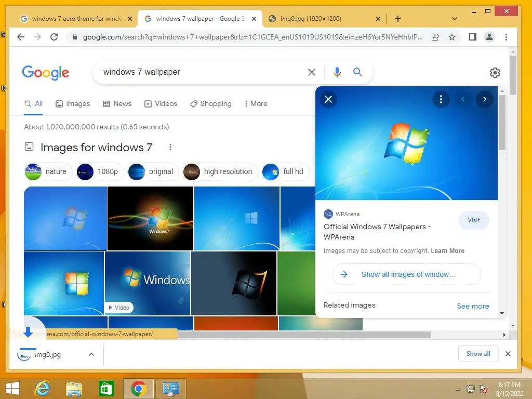Open options beside Images for windows 7

click(170, 147)
